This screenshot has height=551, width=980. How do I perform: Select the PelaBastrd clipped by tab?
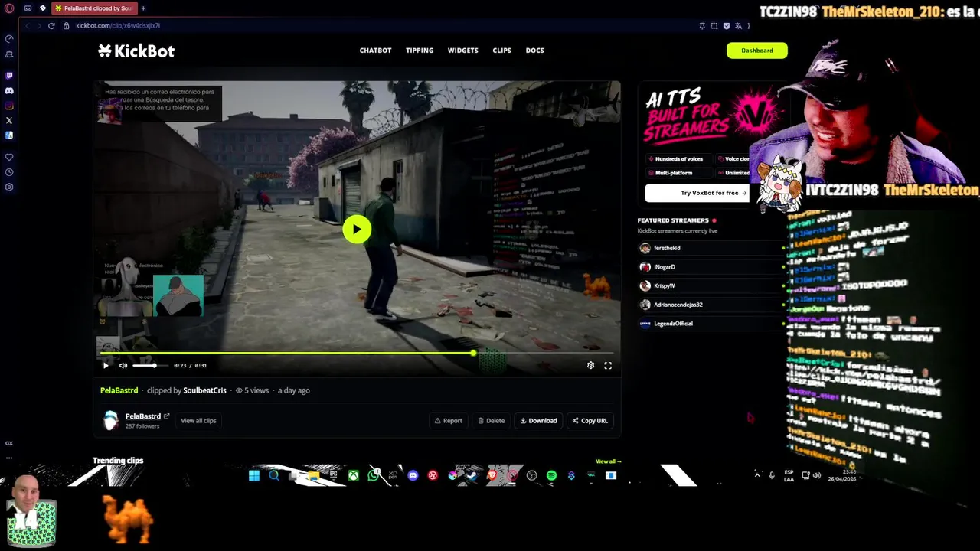click(x=93, y=8)
